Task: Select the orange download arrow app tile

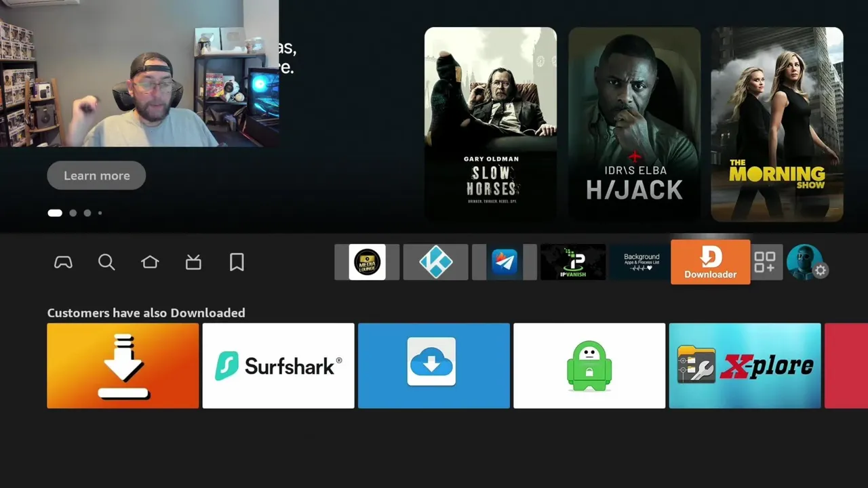Action: [123, 366]
